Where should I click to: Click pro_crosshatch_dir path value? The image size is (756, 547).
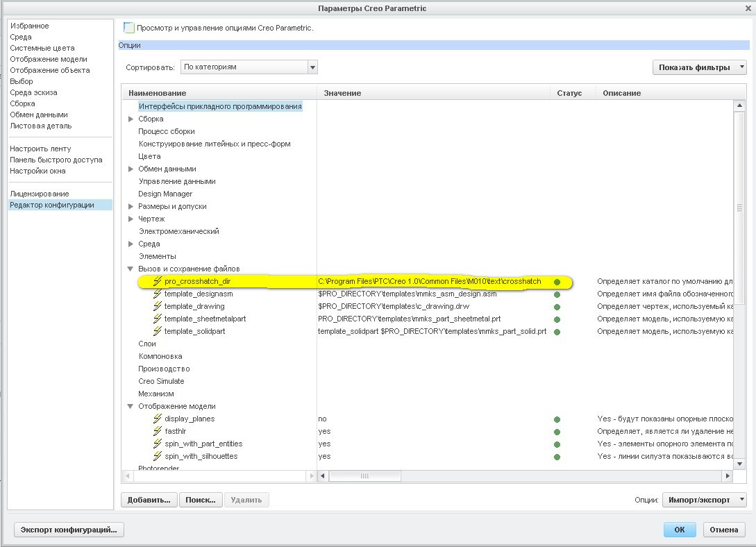tap(430, 281)
